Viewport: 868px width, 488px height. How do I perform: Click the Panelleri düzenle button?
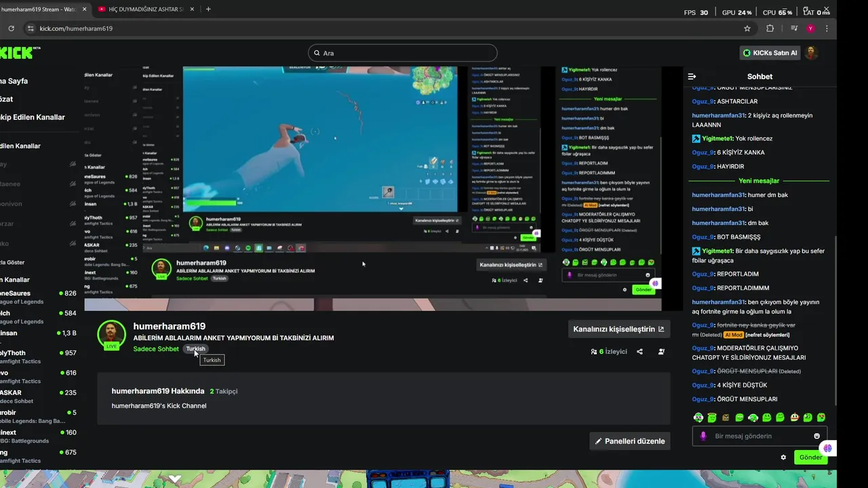629,441
